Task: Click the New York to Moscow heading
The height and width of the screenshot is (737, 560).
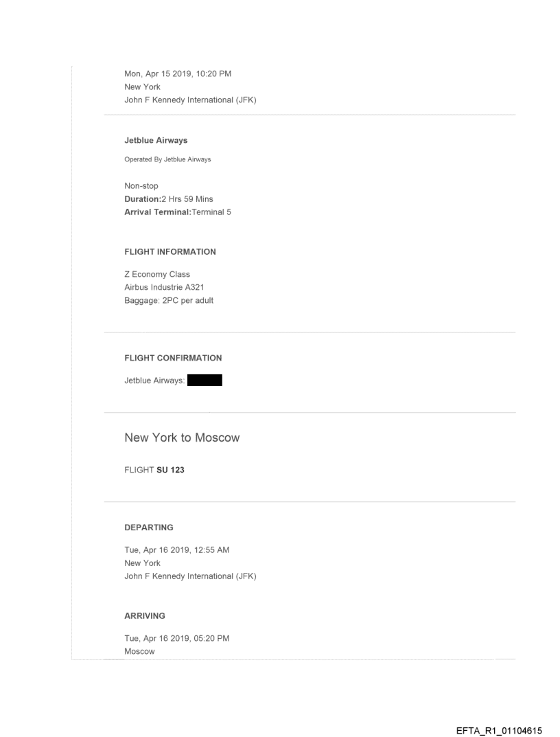Action: click(182, 438)
